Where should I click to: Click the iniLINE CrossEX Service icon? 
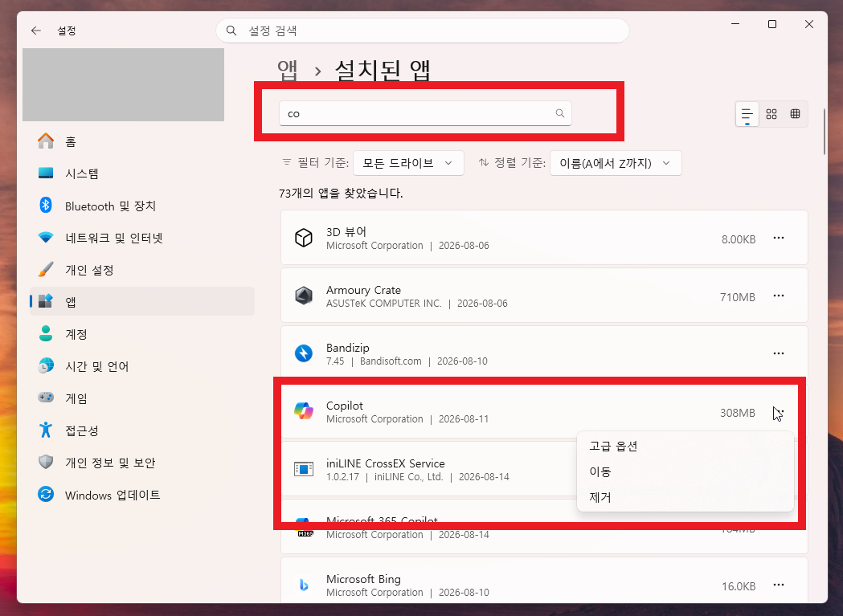[x=304, y=469]
